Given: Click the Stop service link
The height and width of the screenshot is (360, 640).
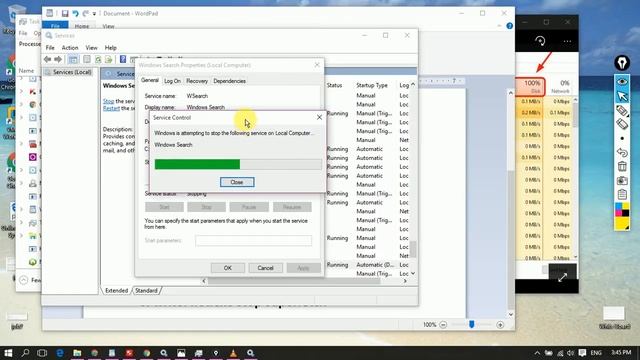Looking at the screenshot, I should tap(109, 101).
